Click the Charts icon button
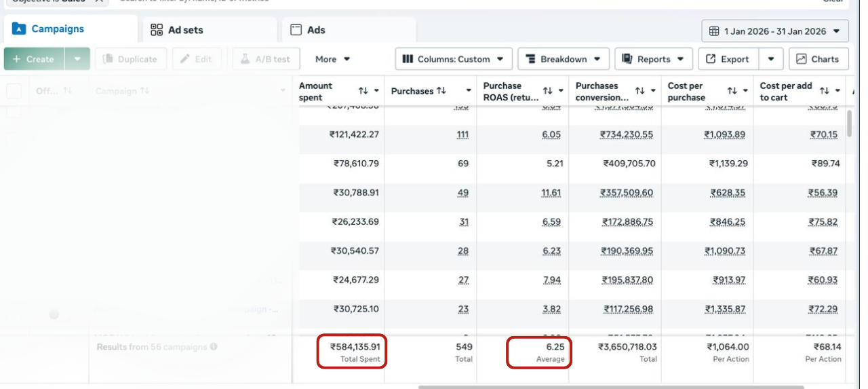The height and width of the screenshot is (389, 868). (818, 59)
